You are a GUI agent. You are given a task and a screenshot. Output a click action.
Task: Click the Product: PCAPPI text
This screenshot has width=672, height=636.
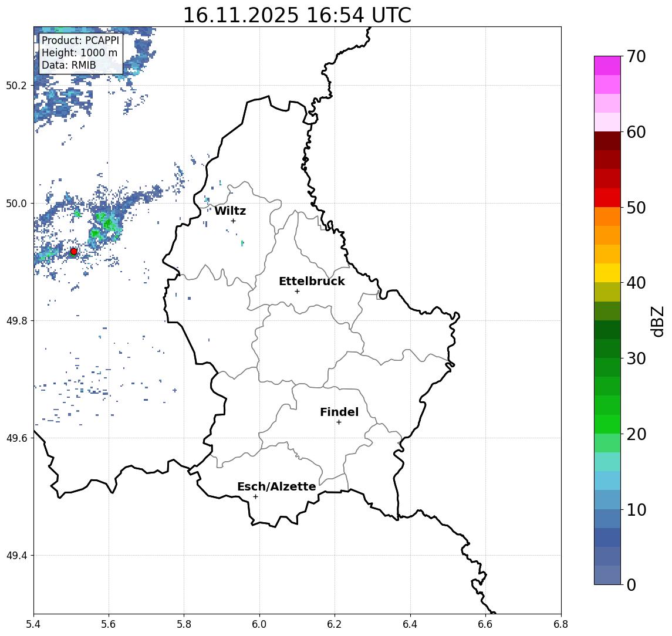pyautogui.click(x=80, y=40)
